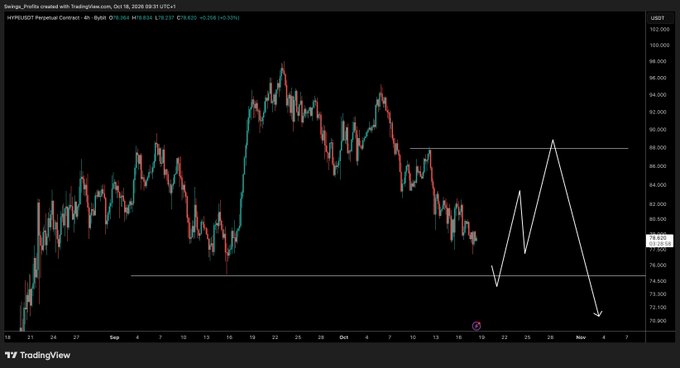The height and width of the screenshot is (368, 680).
Task: Click the 94.000 price axis label
Action: coord(658,95)
